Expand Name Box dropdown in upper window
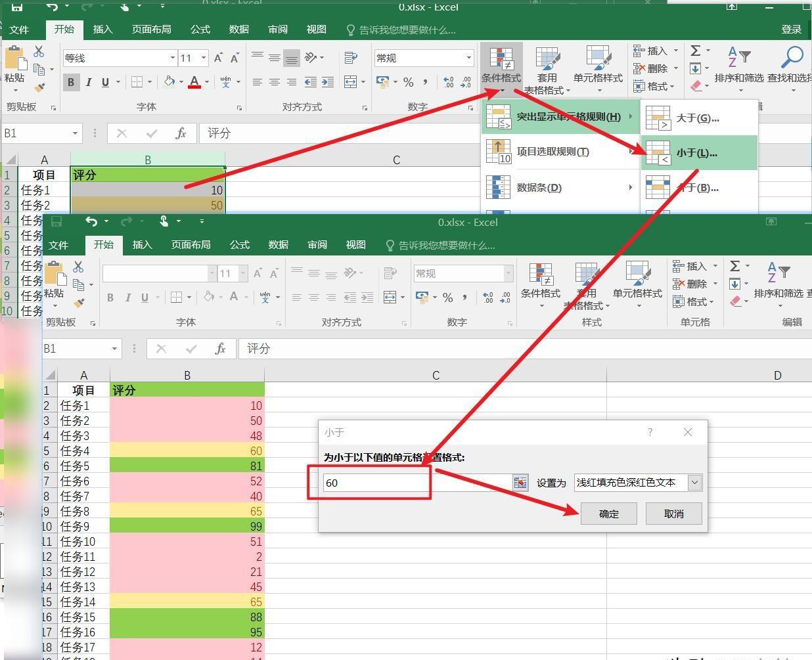Screen dimensions: 812x660 pyautogui.click(x=75, y=133)
